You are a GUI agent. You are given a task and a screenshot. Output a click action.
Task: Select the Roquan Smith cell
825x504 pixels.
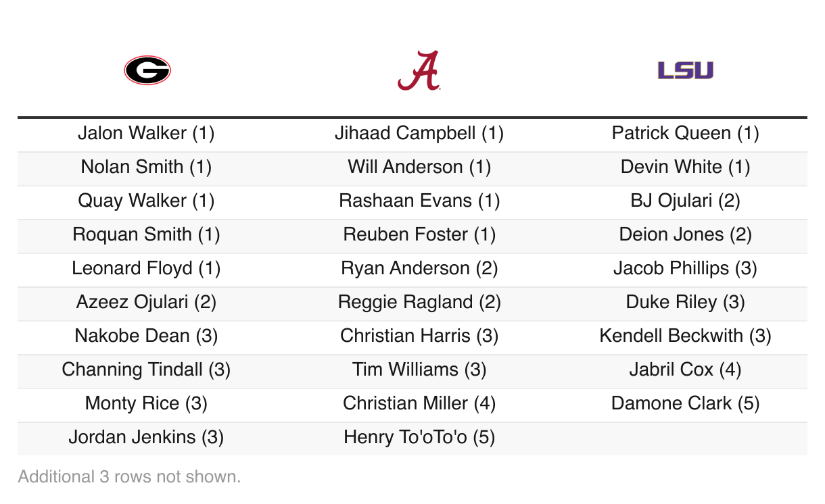146,234
